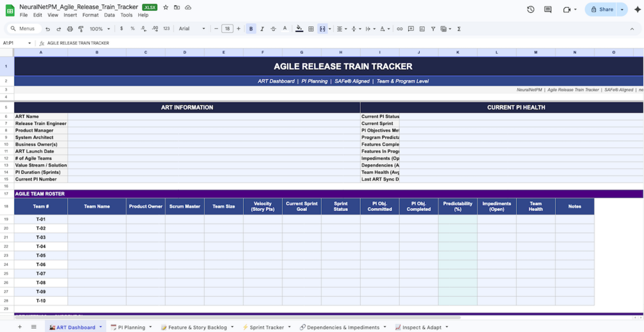Star the document
The width and height of the screenshot is (644, 332).
point(166,8)
